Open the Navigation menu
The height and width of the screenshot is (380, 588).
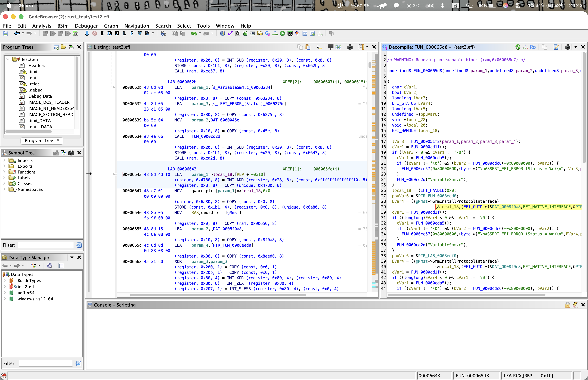136,26
